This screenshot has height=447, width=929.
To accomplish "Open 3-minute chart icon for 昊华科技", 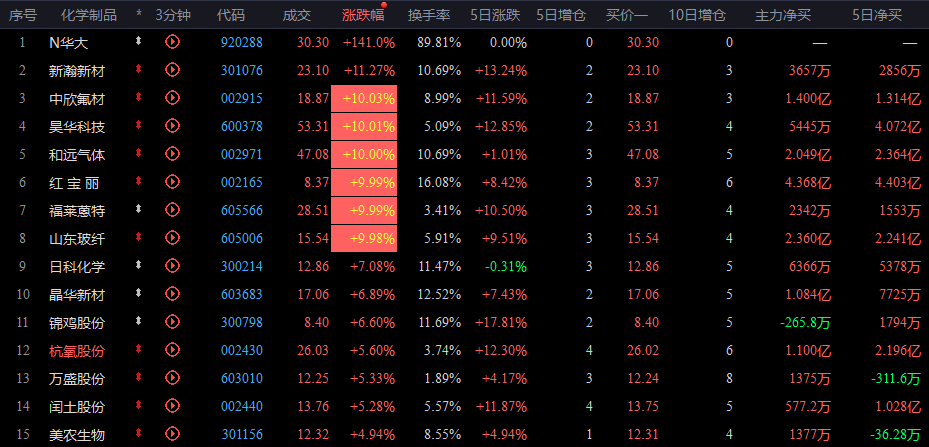I will coord(172,126).
